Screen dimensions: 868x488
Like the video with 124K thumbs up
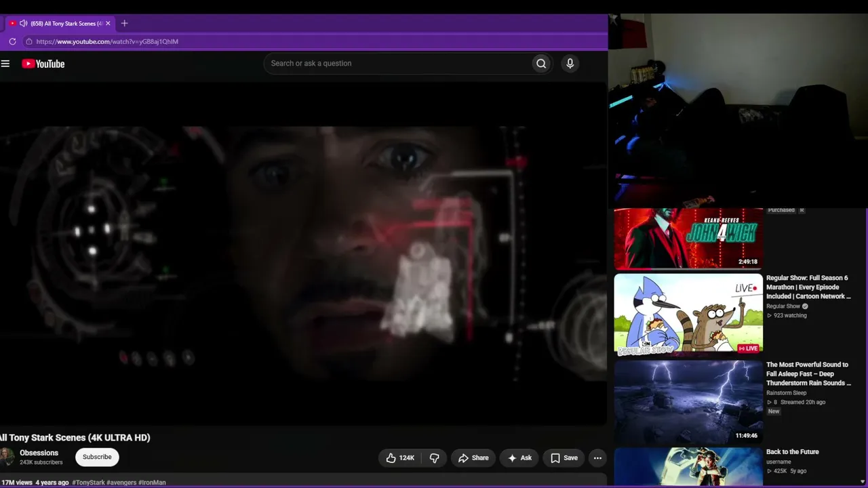tap(399, 458)
